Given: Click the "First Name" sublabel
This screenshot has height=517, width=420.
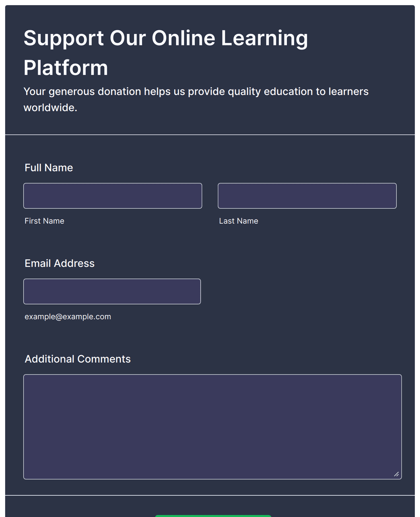Looking at the screenshot, I should point(44,221).
